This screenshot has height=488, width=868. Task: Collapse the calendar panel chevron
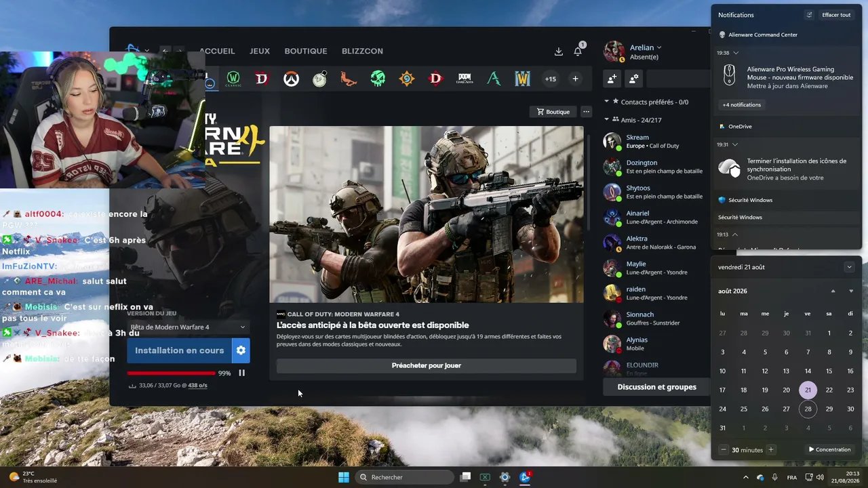pyautogui.click(x=849, y=267)
